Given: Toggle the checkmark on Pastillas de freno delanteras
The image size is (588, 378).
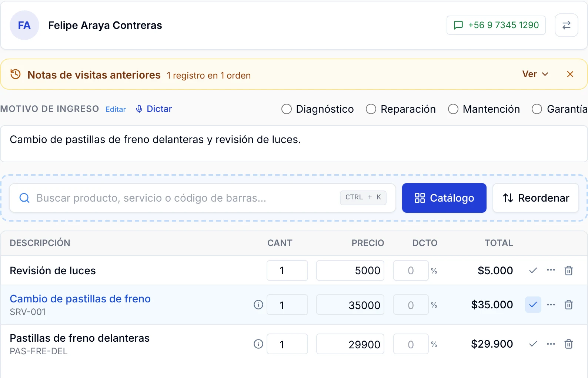Looking at the screenshot, I should 533,344.
